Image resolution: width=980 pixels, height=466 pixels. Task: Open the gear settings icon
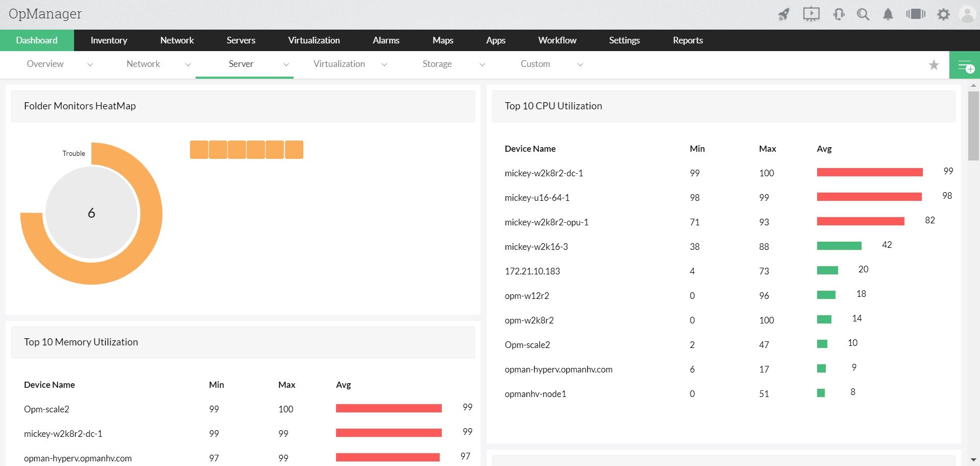click(943, 14)
